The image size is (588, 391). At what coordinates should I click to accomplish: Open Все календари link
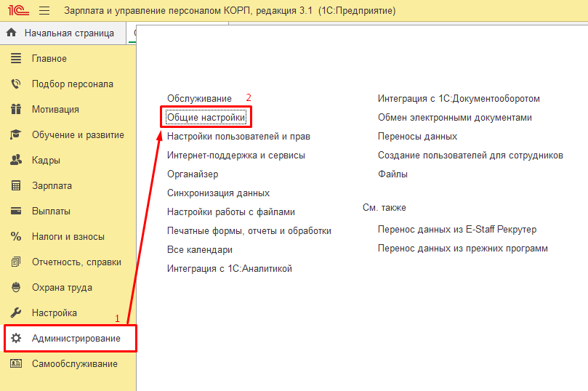pos(199,250)
